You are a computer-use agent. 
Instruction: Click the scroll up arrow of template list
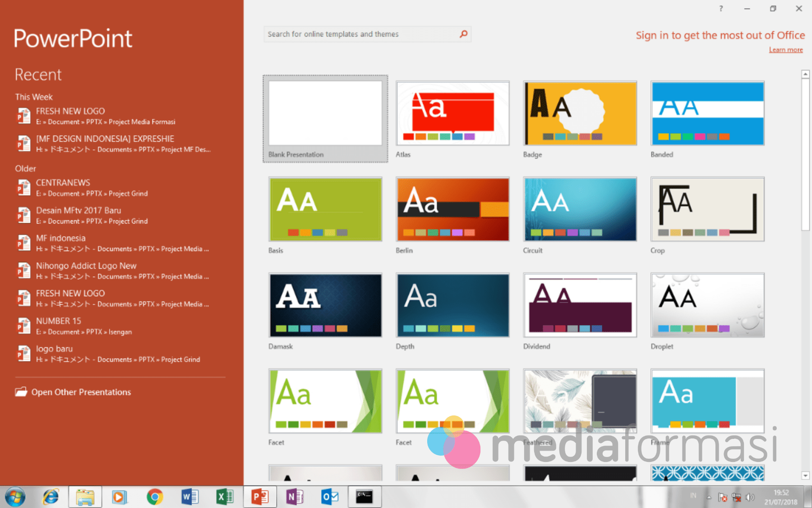[x=805, y=74]
